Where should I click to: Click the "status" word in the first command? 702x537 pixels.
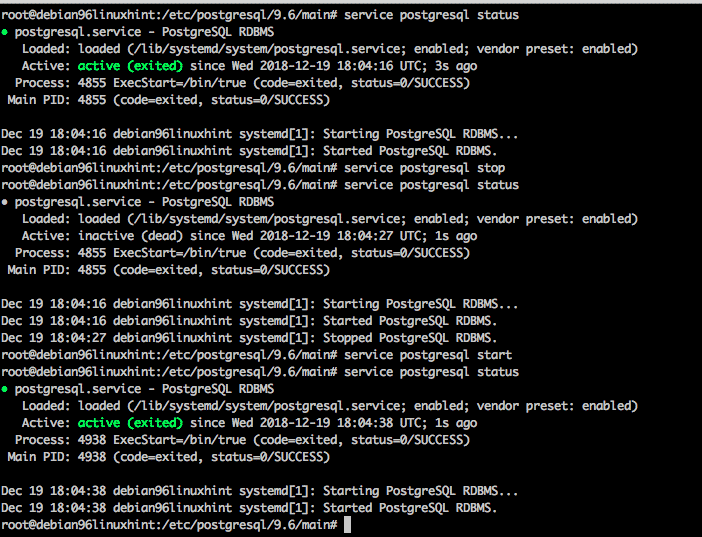497,16
